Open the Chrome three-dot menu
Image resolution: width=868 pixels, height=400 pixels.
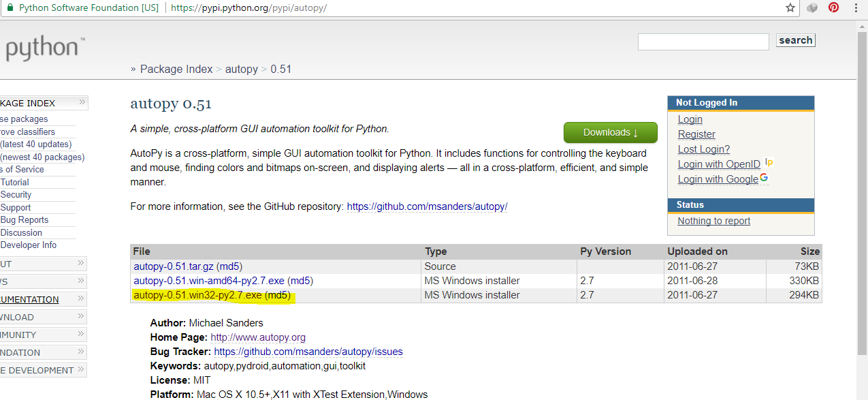point(855,7)
